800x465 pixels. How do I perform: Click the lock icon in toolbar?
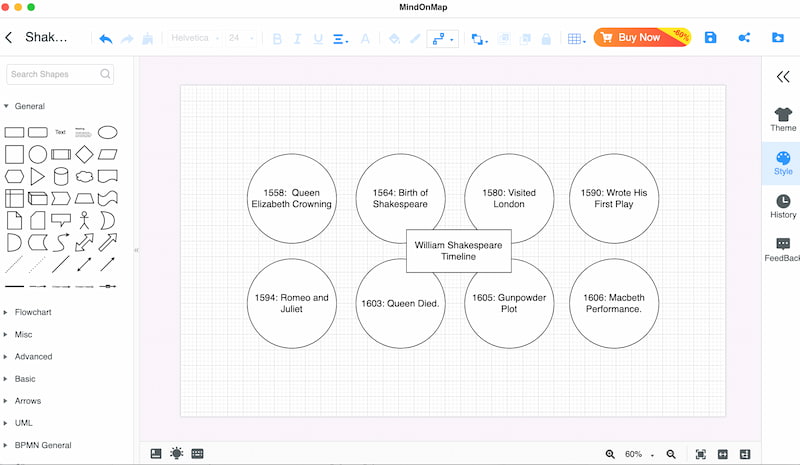[546, 38]
